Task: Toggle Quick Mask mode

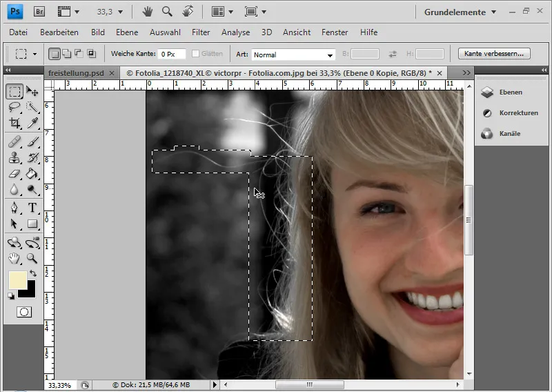Action: (24, 312)
